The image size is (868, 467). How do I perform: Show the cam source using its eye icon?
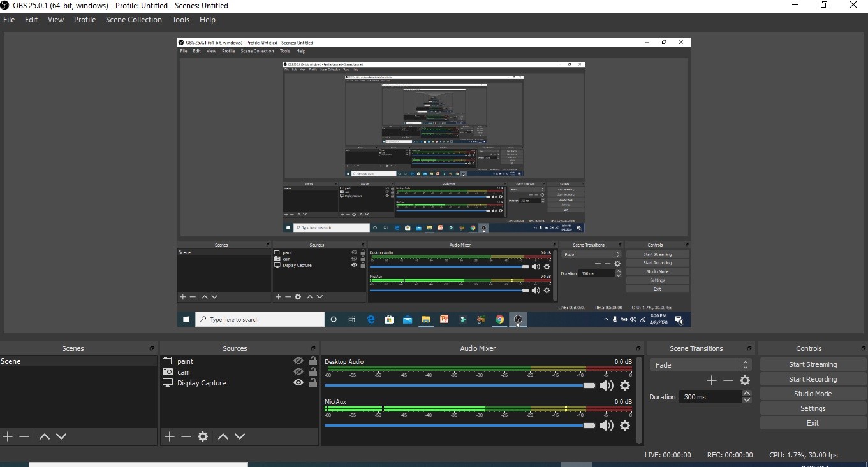pos(298,372)
